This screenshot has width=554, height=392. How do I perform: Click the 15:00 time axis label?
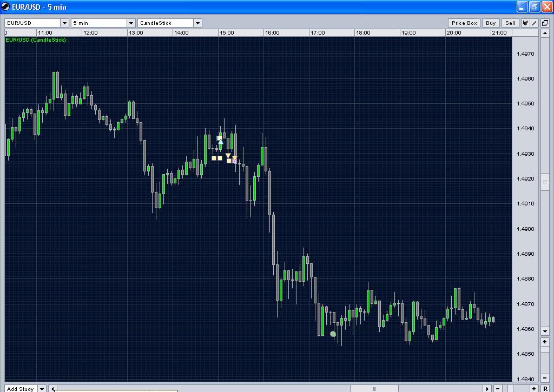(227, 33)
